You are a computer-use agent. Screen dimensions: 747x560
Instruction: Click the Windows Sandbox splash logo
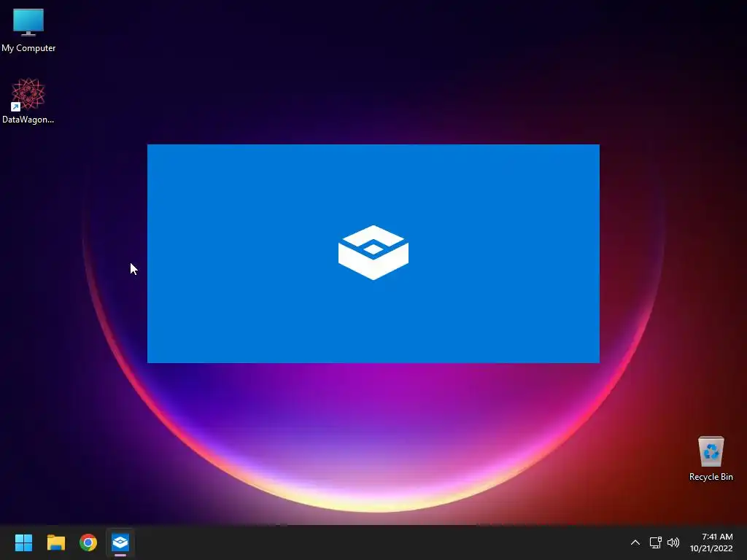(373, 252)
